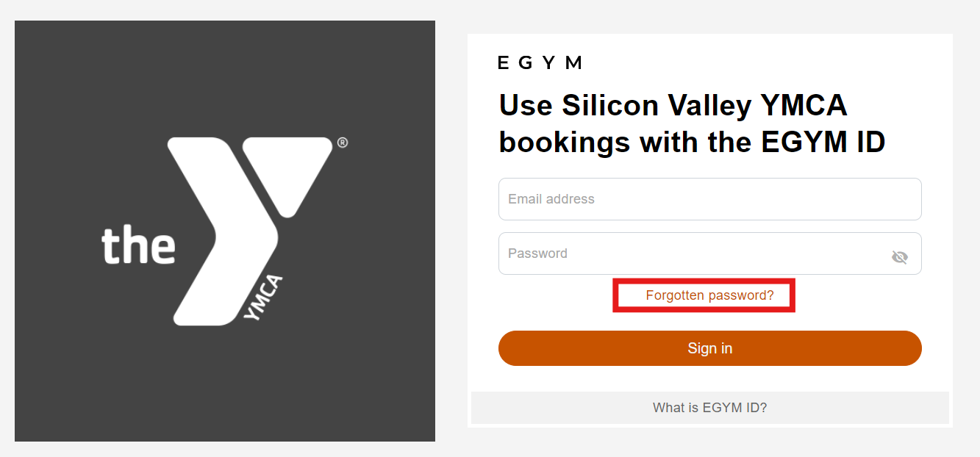The image size is (980, 457).
Task: Click the white 'the' text in YMCA logo
Action: [x=138, y=246]
